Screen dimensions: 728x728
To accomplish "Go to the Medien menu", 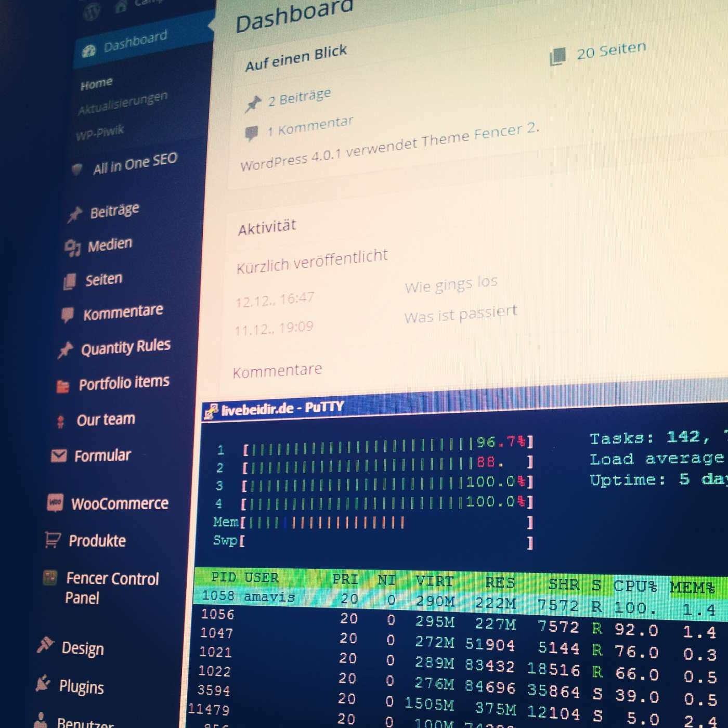I will click(110, 244).
